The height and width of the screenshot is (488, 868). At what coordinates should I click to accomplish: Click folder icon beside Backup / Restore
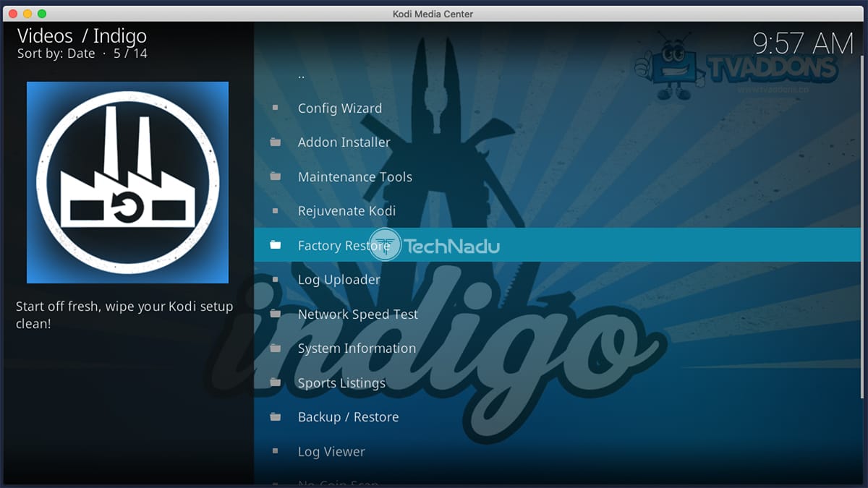click(276, 417)
